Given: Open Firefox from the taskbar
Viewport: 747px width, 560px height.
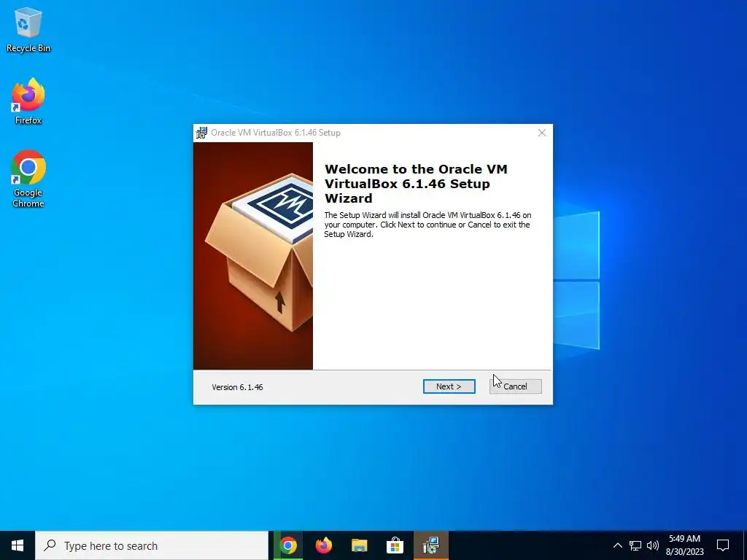Looking at the screenshot, I should click(324, 545).
